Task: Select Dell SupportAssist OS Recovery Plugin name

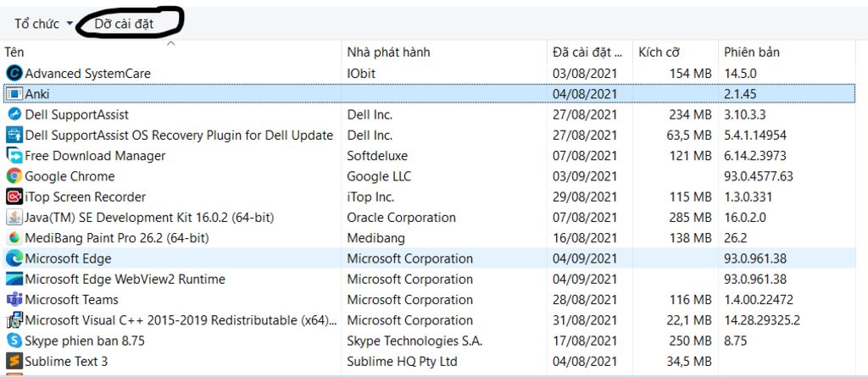Action: [179, 135]
